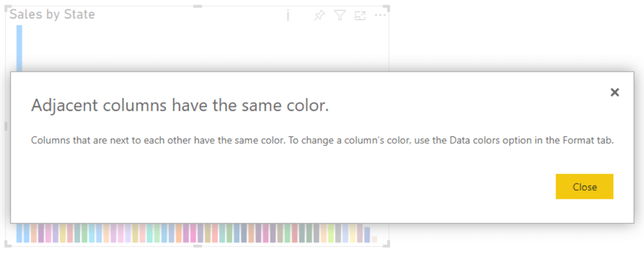The image size is (644, 253).
Task: Click the bottom-left corner resize handle
Action: pyautogui.click(x=7, y=245)
